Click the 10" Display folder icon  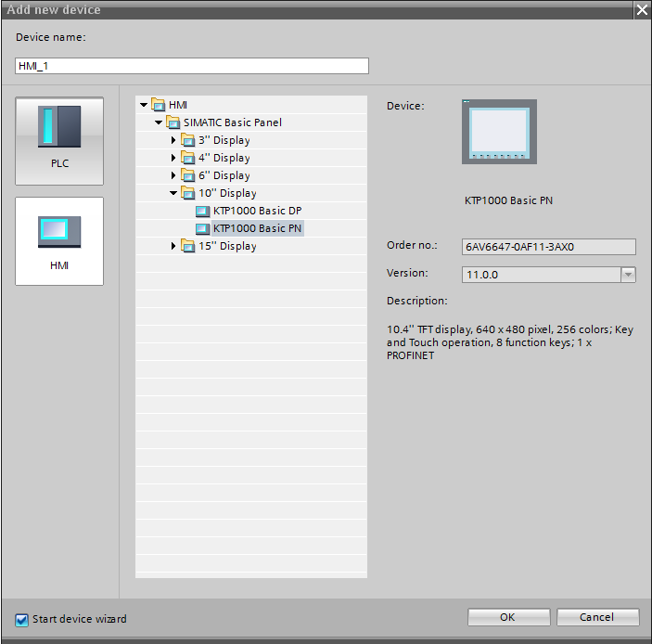point(188,193)
